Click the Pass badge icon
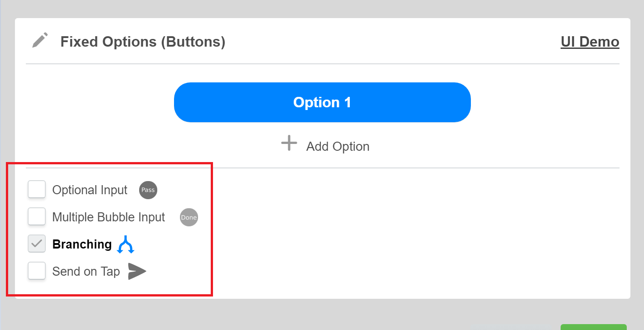The width and height of the screenshot is (644, 330). click(148, 190)
